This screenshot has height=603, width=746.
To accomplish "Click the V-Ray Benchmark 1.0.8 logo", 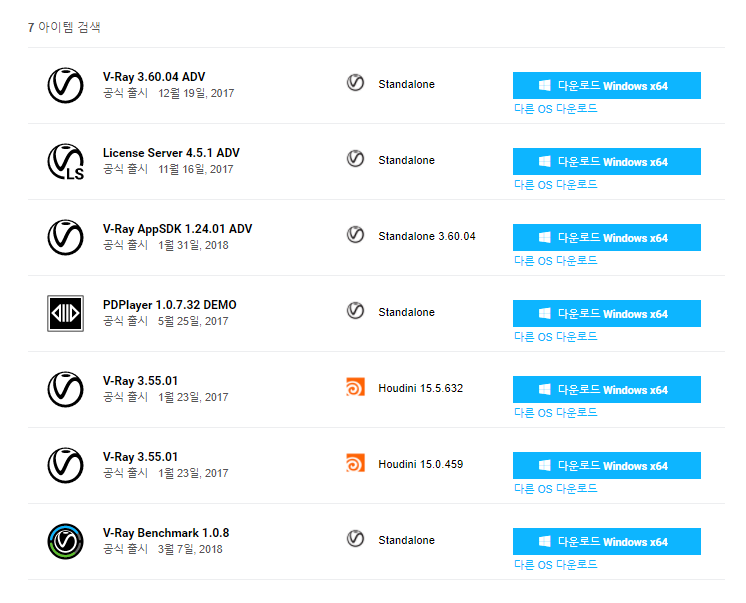I will (x=65, y=541).
